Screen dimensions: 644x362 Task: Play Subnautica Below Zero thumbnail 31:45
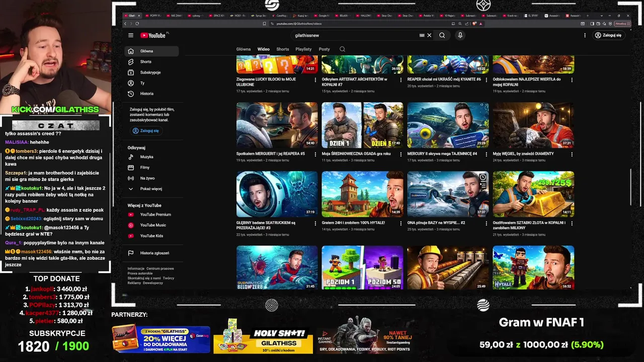(277, 267)
